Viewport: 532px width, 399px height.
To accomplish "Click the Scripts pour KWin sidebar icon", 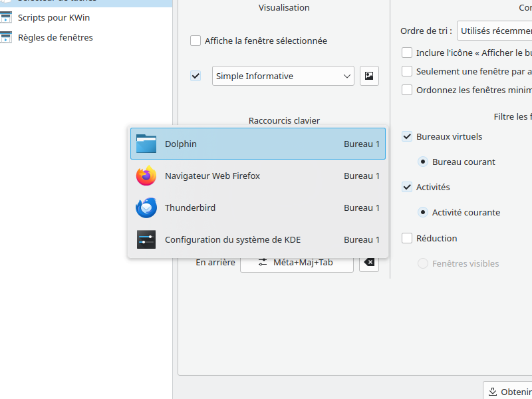I will 6,17.
